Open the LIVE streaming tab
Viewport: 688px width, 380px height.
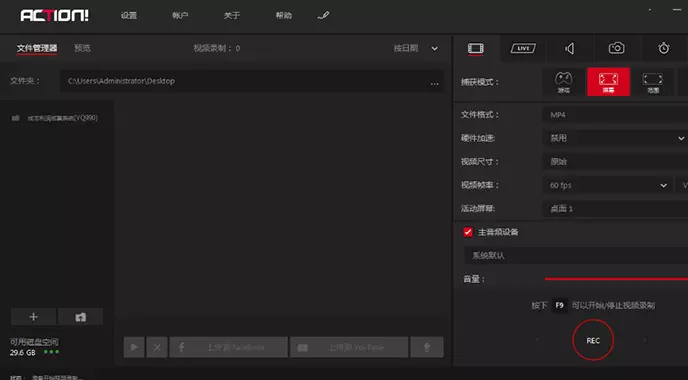point(523,48)
